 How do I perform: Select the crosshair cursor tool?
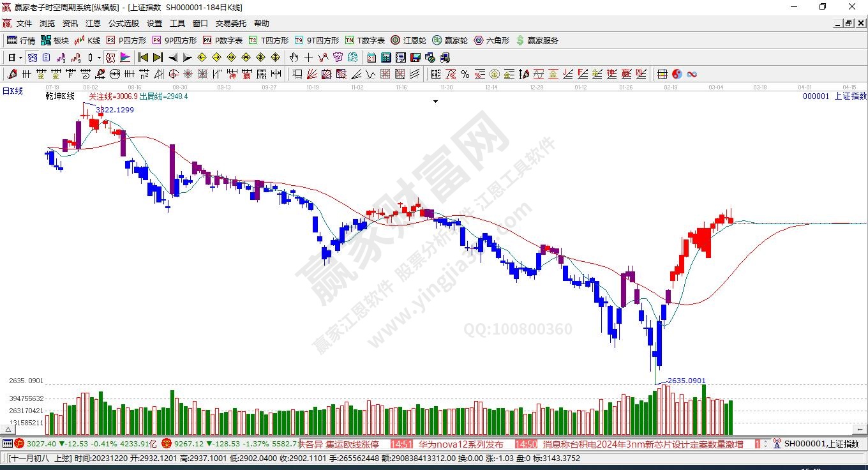[x=308, y=57]
